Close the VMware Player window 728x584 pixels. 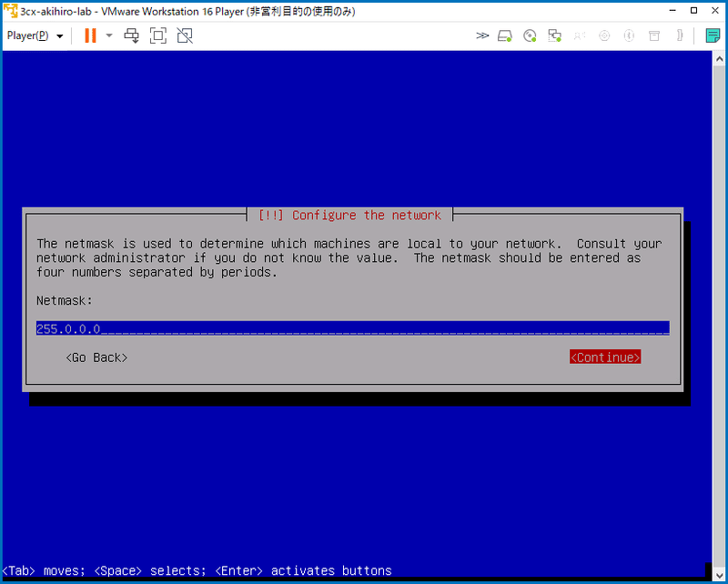pyautogui.click(x=715, y=11)
